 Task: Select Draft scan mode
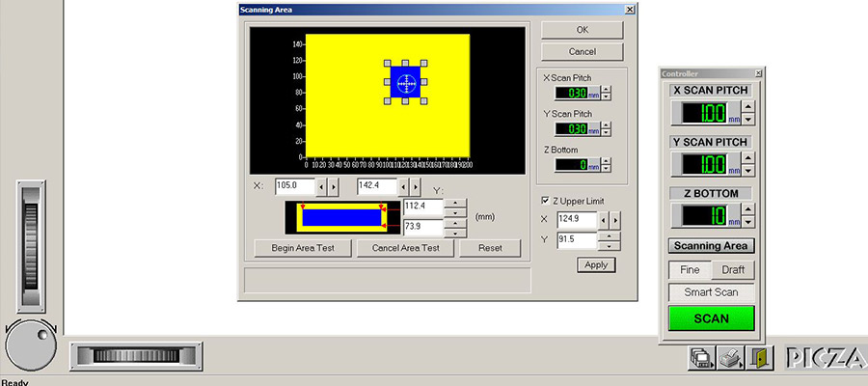tap(733, 270)
